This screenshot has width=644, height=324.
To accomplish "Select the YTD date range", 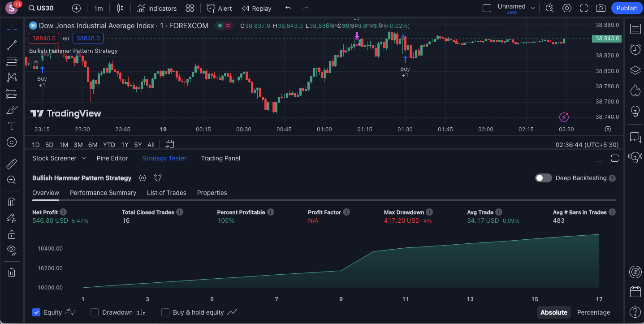I will pyautogui.click(x=109, y=145).
